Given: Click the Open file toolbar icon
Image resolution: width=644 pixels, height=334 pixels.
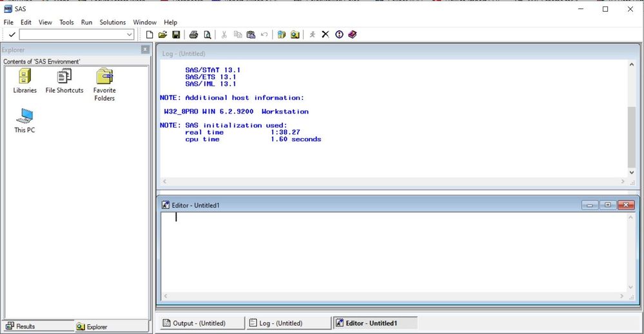Looking at the screenshot, I should click(162, 35).
